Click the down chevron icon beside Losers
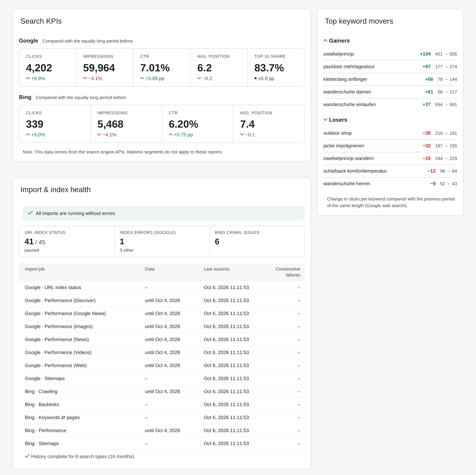 (x=325, y=120)
